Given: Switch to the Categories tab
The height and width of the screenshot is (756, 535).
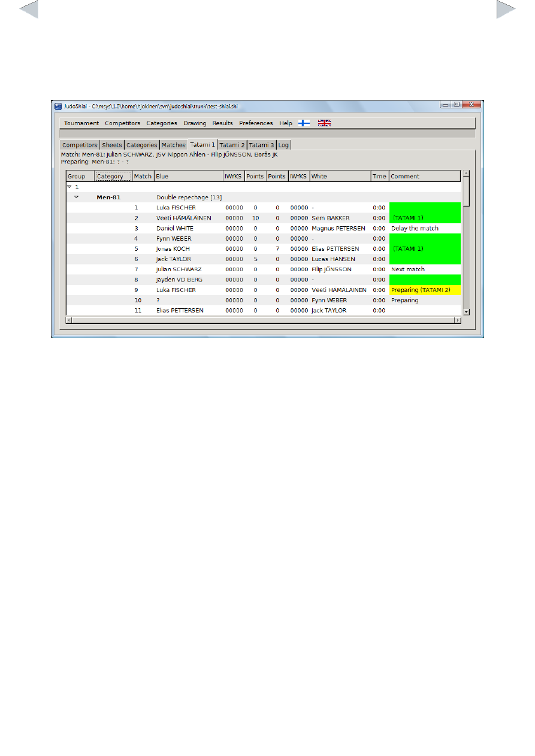Looking at the screenshot, I should tap(141, 145).
